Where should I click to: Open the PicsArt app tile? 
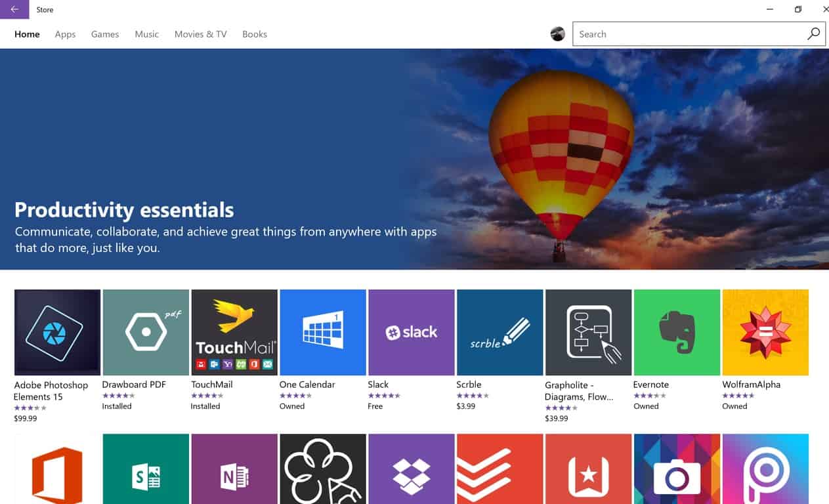(765, 469)
